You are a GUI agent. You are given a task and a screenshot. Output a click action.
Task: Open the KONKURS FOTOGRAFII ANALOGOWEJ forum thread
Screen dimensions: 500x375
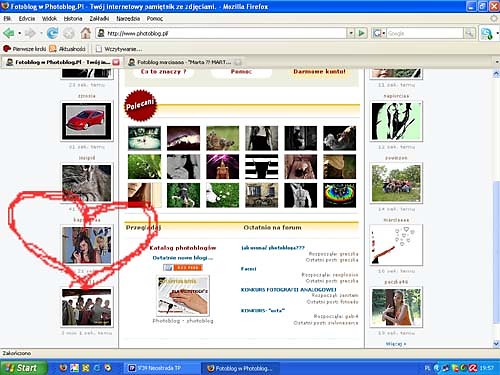coord(288,290)
